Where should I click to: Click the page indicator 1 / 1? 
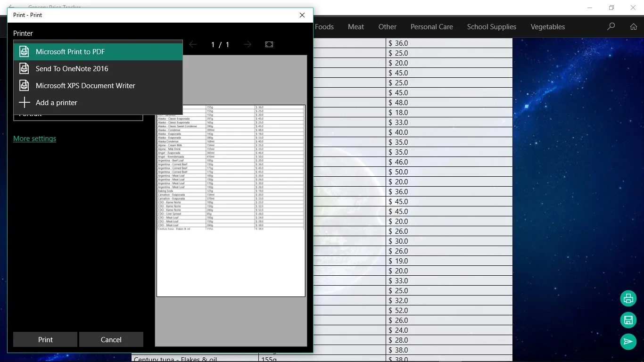click(220, 44)
